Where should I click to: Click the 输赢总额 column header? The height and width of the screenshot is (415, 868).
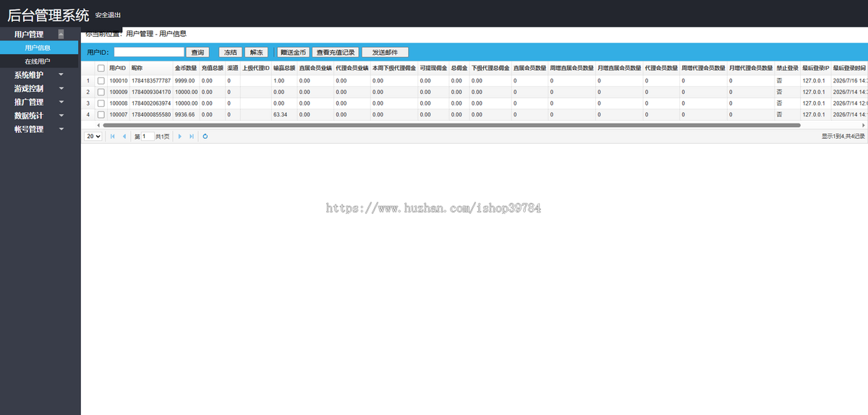284,68
